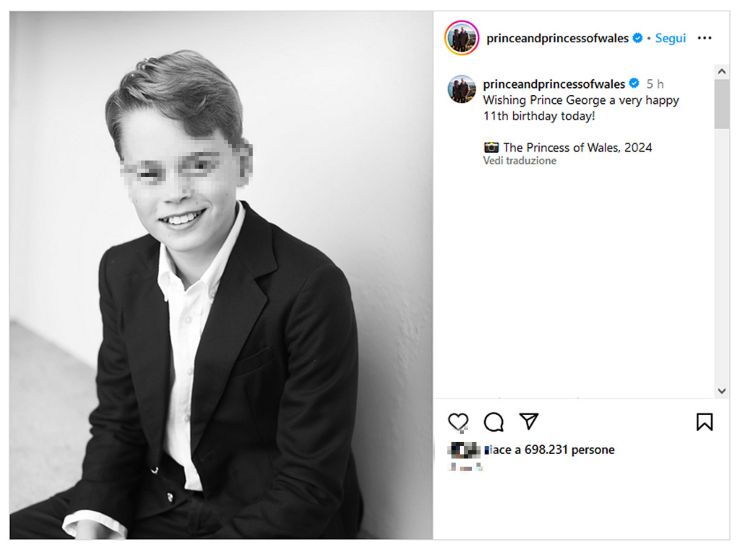Like the post with the heart icon
Viewport: 740px width, 550px height.
click(458, 422)
